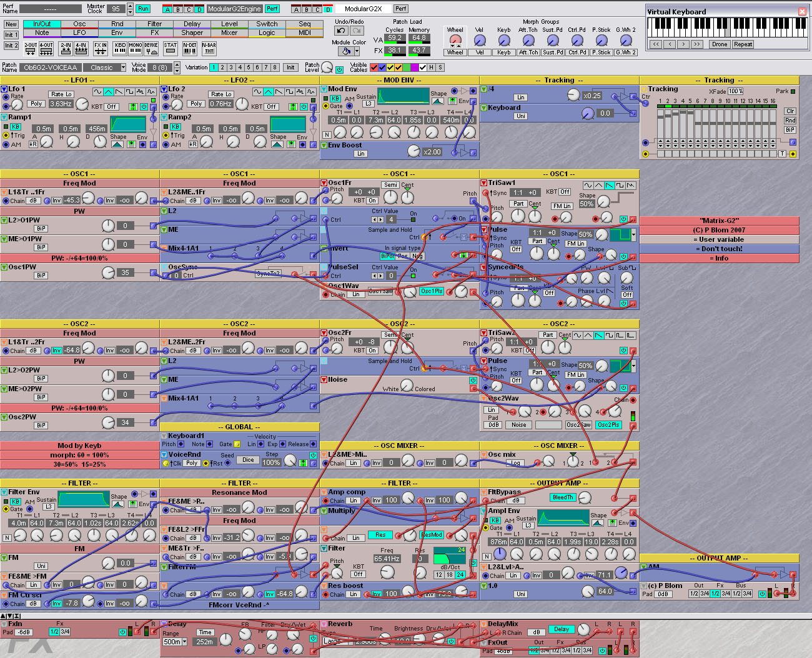
Task: Expand the Module Color dropdown arrow
Action: (357, 52)
